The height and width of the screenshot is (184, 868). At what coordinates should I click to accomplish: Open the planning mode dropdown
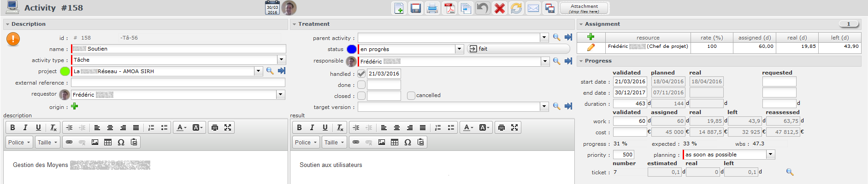tap(771, 155)
